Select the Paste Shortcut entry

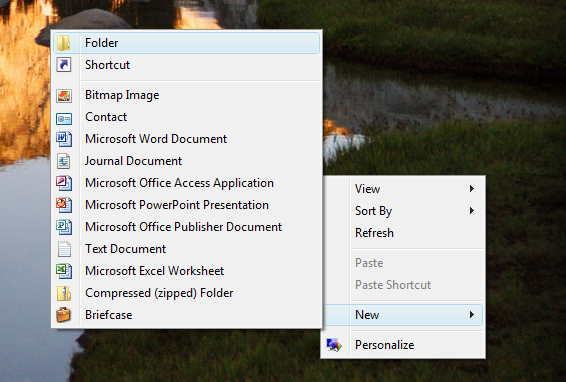click(403, 285)
